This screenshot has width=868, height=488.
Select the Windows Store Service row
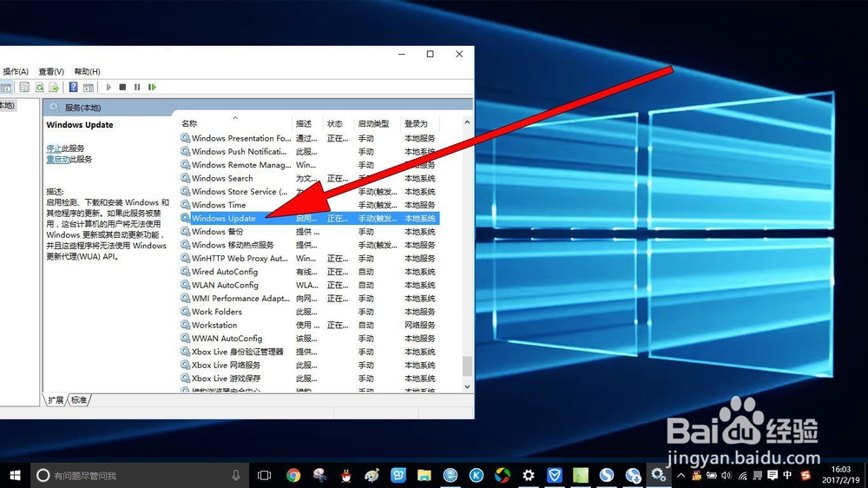point(309,192)
